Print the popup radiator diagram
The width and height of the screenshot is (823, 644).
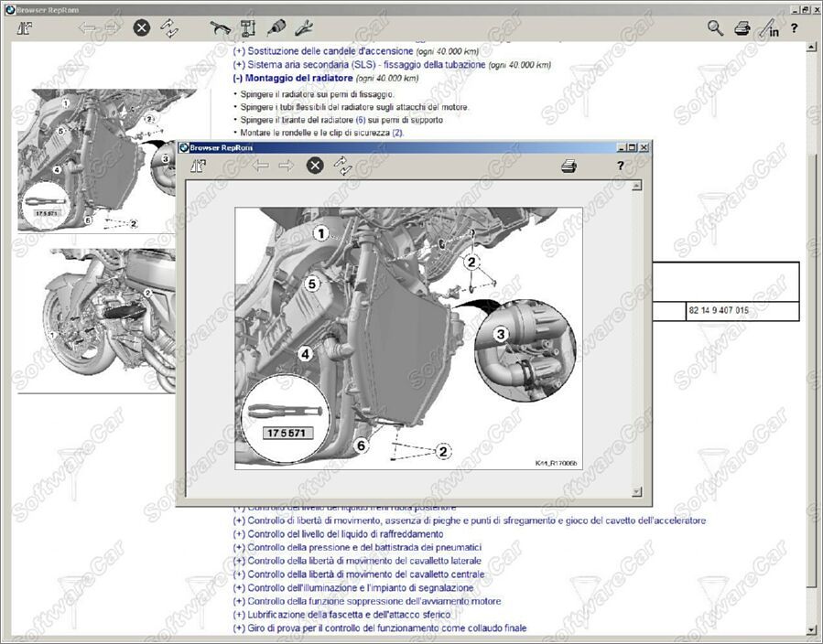coord(569,166)
